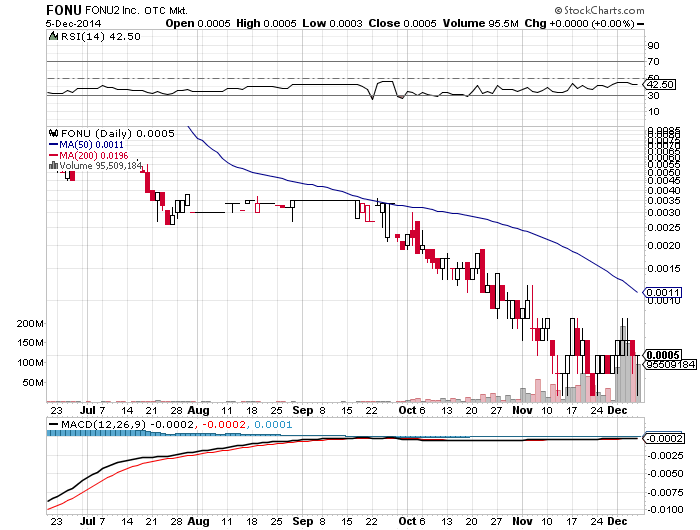The height and width of the screenshot is (530, 700).
Task: Click the "RSI(14) 42.50" panel label
Action: tap(100, 37)
